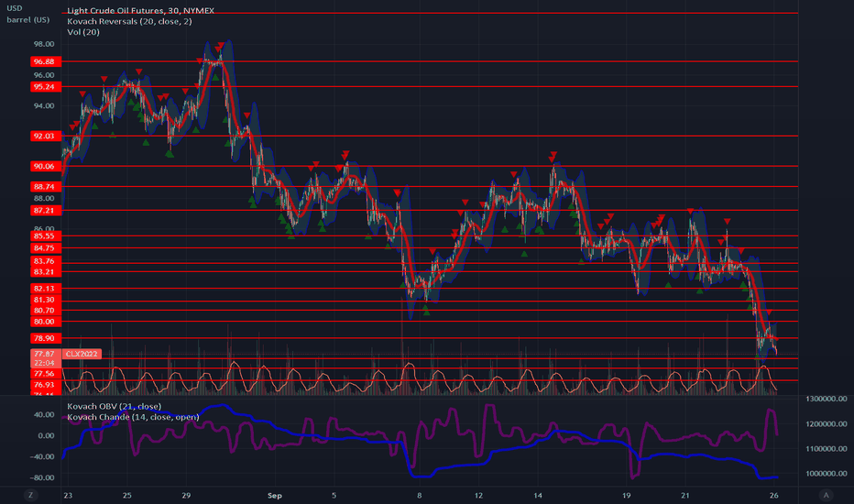
Task: Click the 22:04 countdown label
Action: coord(46,363)
